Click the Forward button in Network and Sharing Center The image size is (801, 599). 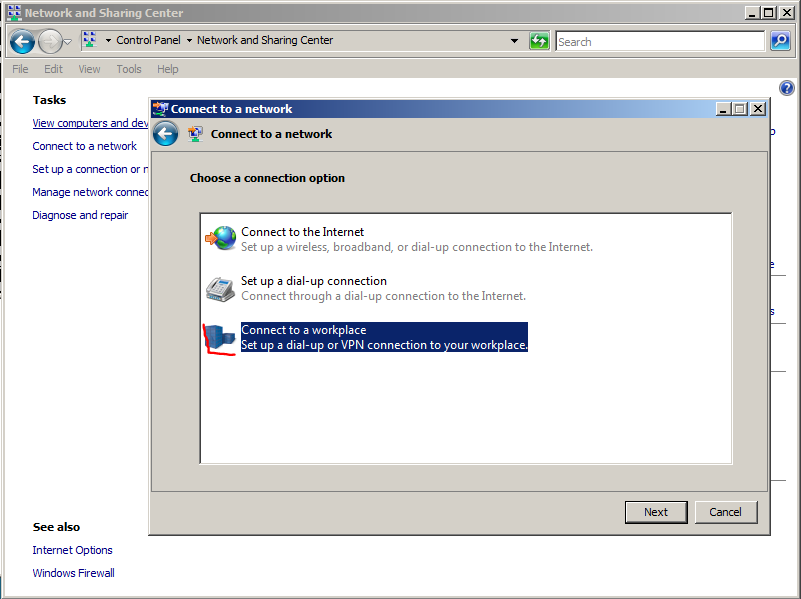click(x=50, y=41)
